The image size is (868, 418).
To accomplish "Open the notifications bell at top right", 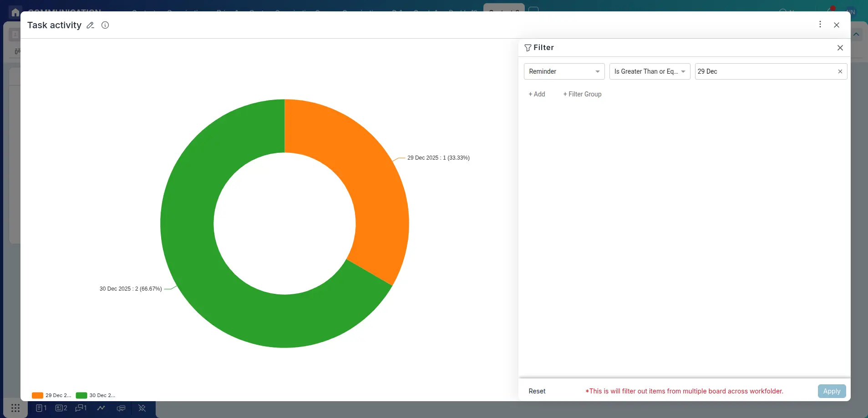I will coord(831,8).
